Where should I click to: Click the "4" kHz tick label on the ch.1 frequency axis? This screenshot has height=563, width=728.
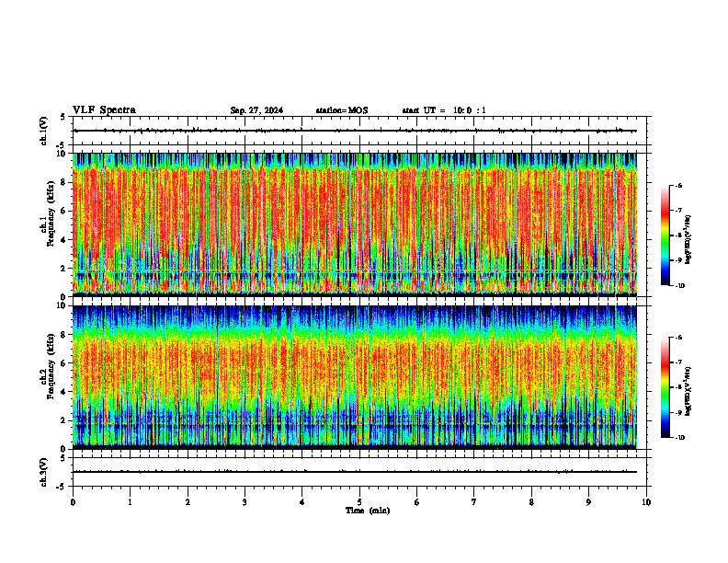pos(65,240)
